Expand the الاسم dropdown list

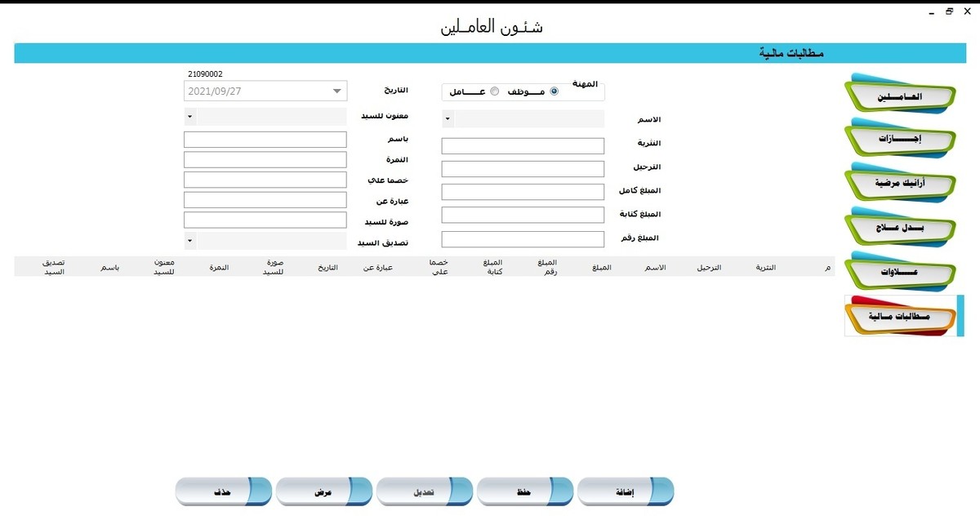(447, 118)
